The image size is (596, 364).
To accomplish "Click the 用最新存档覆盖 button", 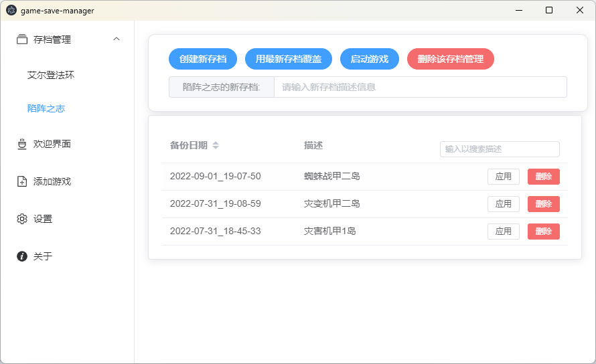I will [289, 59].
